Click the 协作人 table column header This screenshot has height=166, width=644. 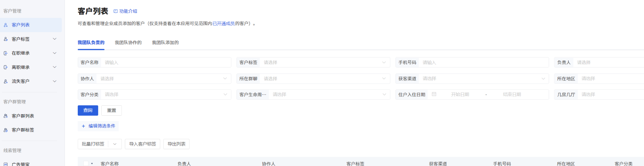click(x=269, y=164)
